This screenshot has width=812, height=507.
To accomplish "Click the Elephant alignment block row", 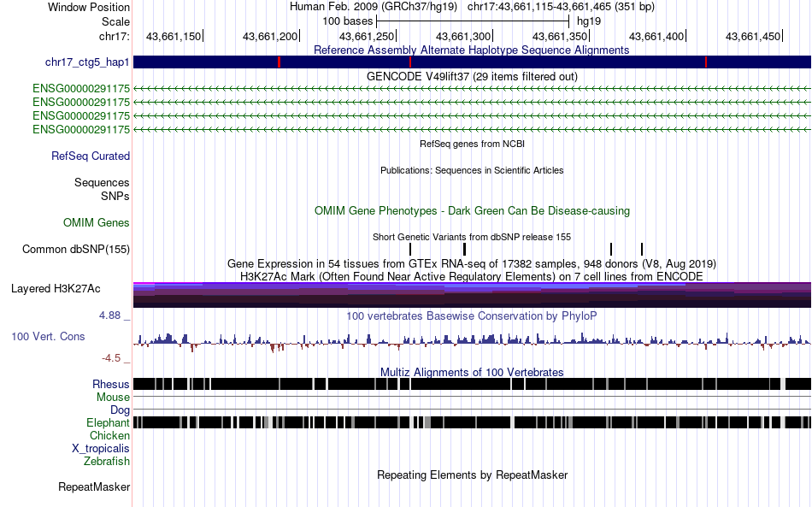I will pos(472,422).
